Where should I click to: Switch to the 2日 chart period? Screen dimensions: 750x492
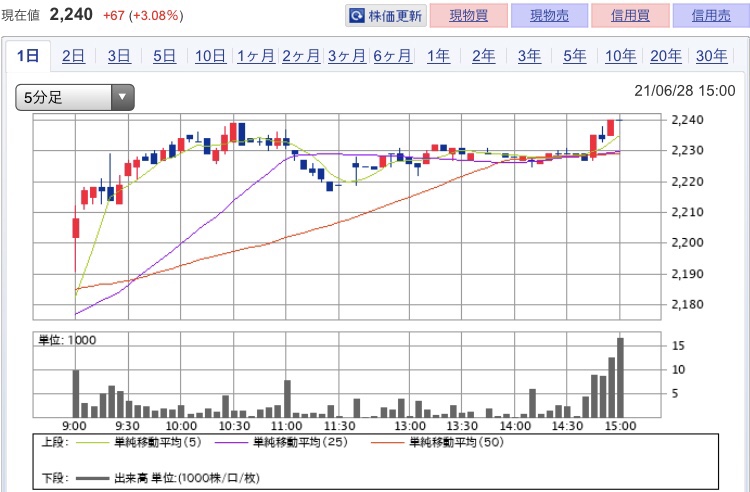click(x=73, y=56)
